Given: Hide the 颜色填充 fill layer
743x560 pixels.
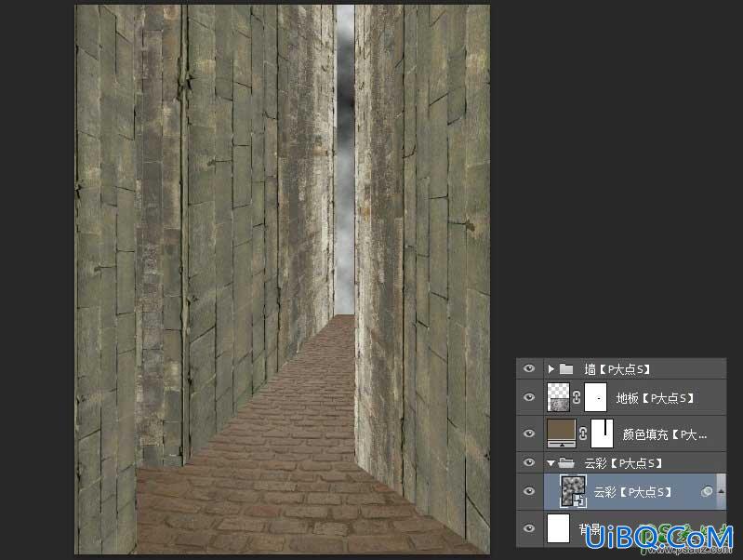Looking at the screenshot, I should click(x=529, y=433).
